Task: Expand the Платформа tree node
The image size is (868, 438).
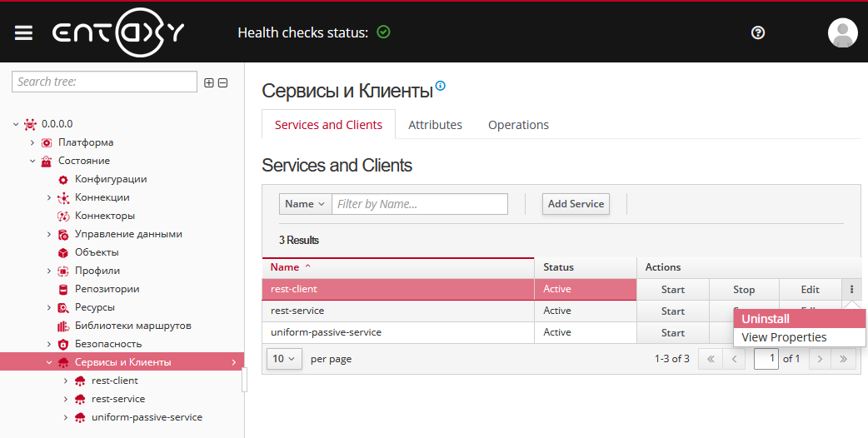Action: [32, 142]
